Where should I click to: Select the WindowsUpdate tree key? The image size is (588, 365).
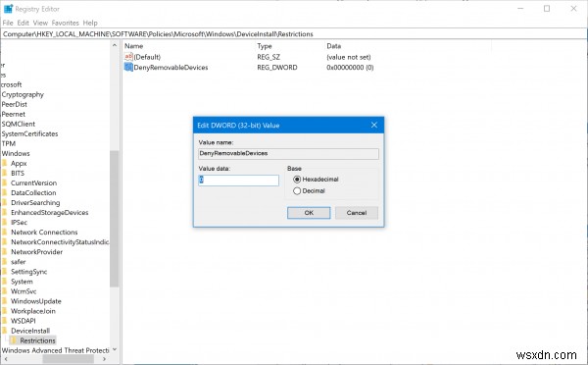click(35, 301)
